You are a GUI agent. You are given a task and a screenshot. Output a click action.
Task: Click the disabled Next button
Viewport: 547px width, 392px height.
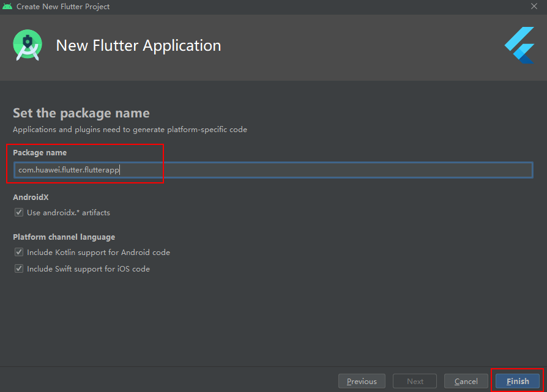tap(414, 380)
